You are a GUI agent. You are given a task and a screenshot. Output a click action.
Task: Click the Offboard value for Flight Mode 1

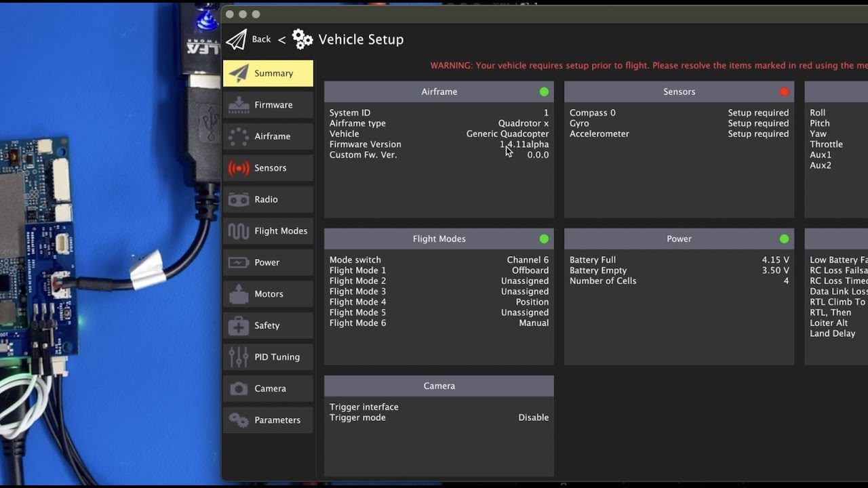530,270
